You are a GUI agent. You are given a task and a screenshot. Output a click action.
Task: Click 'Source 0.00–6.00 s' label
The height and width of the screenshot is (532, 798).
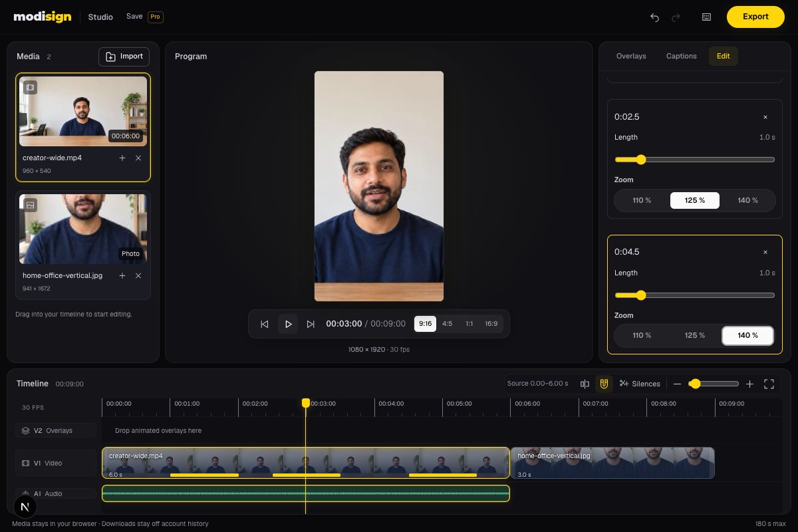tap(537, 384)
